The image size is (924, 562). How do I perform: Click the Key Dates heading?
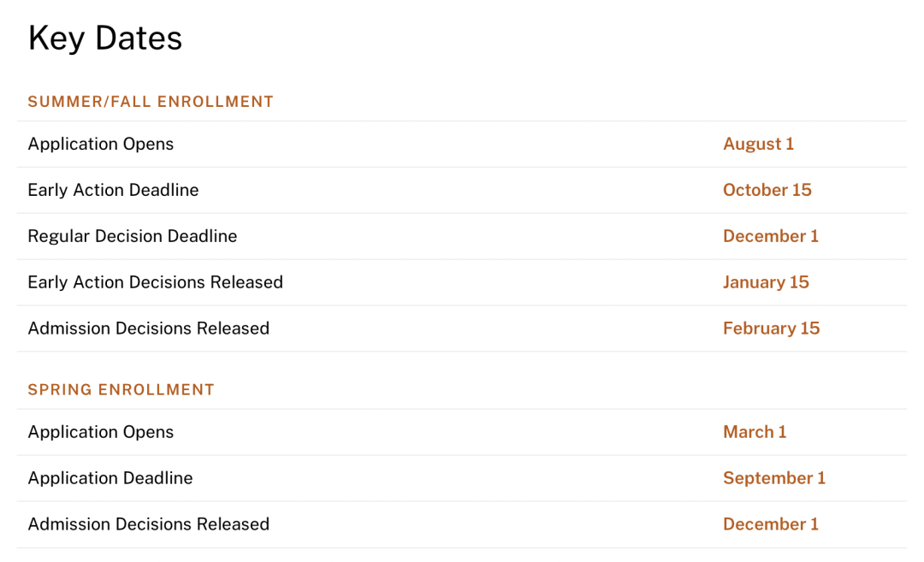click(x=105, y=38)
